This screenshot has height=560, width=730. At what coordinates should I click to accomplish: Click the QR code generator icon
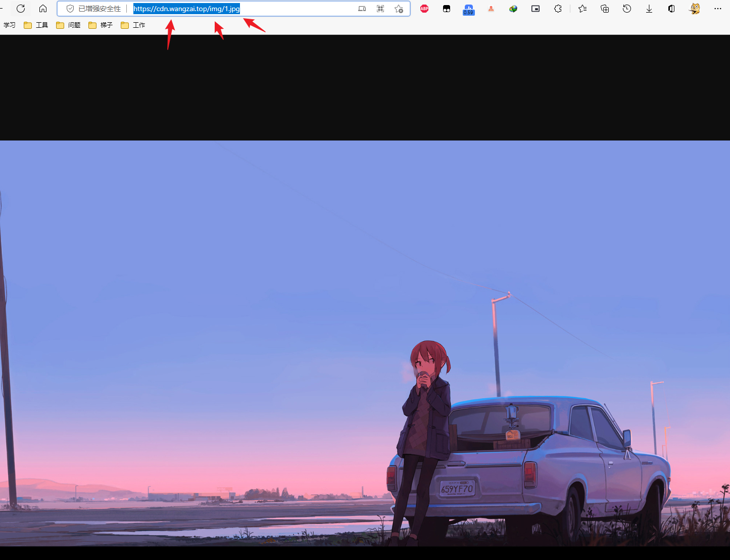380,9
